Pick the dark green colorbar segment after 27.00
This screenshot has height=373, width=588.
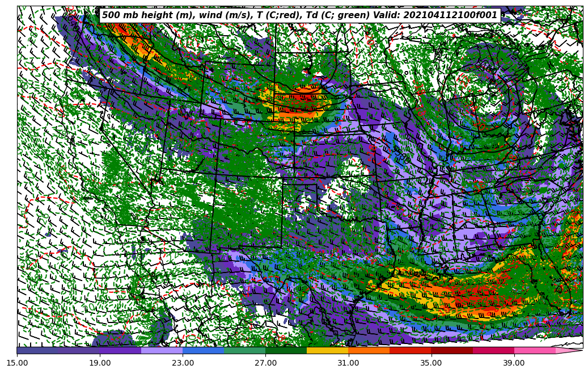tap(286, 350)
